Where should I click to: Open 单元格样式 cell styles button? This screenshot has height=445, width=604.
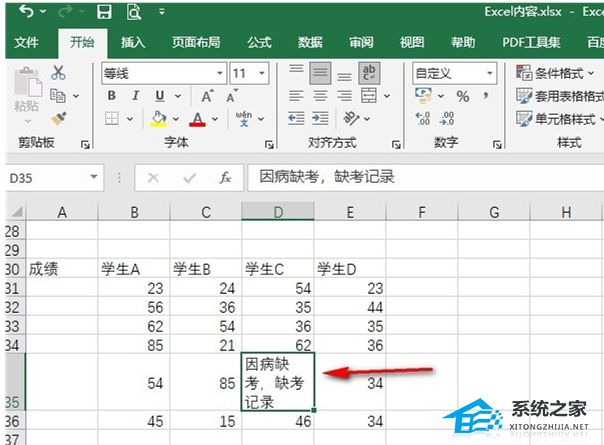point(560,119)
